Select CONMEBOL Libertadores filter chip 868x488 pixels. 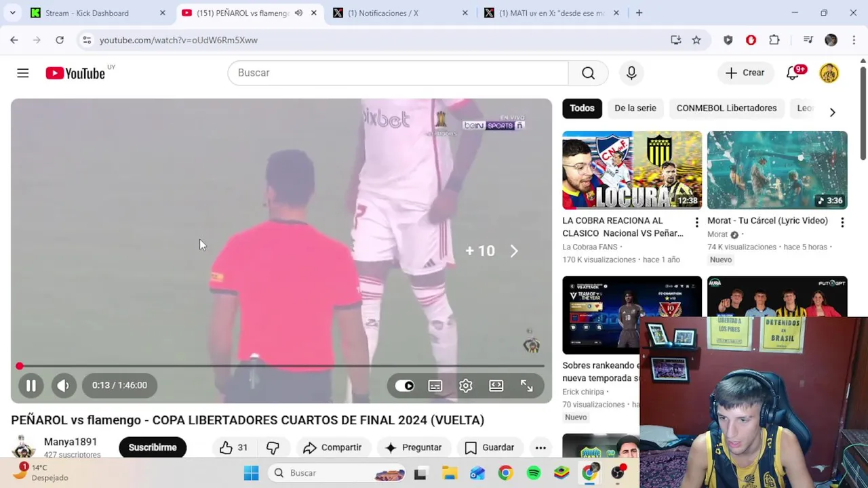point(726,108)
